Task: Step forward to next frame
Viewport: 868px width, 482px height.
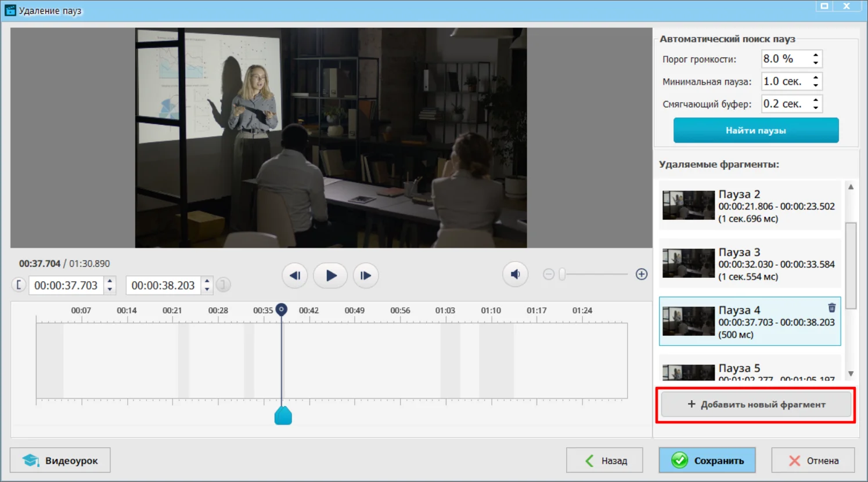Action: 366,276
